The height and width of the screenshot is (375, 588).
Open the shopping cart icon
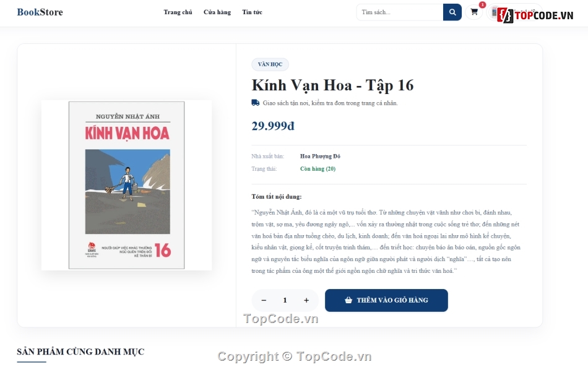tap(474, 12)
